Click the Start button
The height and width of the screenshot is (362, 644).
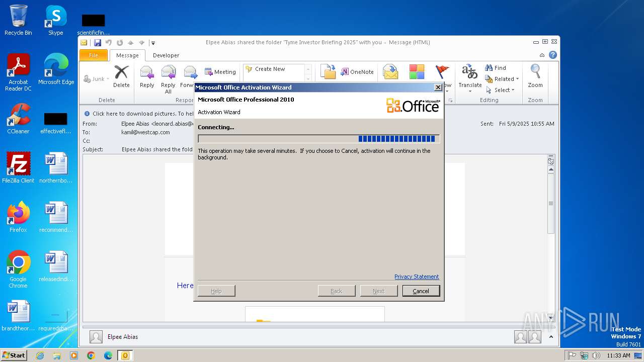point(14,355)
